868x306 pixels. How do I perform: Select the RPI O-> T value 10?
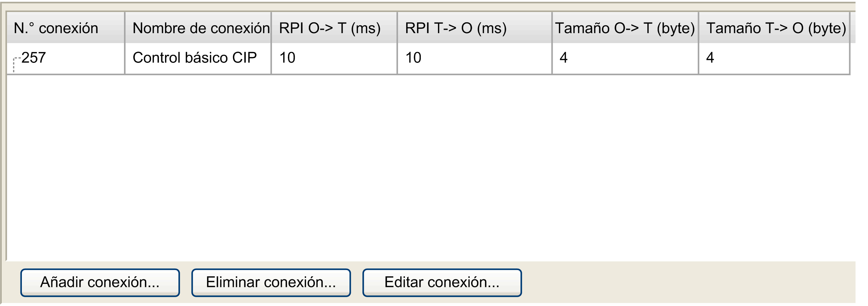point(287,58)
